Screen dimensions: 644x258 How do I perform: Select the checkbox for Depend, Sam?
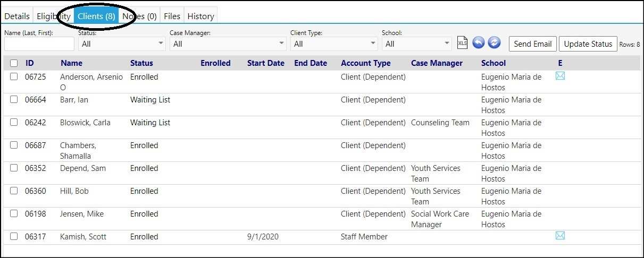tap(14, 168)
